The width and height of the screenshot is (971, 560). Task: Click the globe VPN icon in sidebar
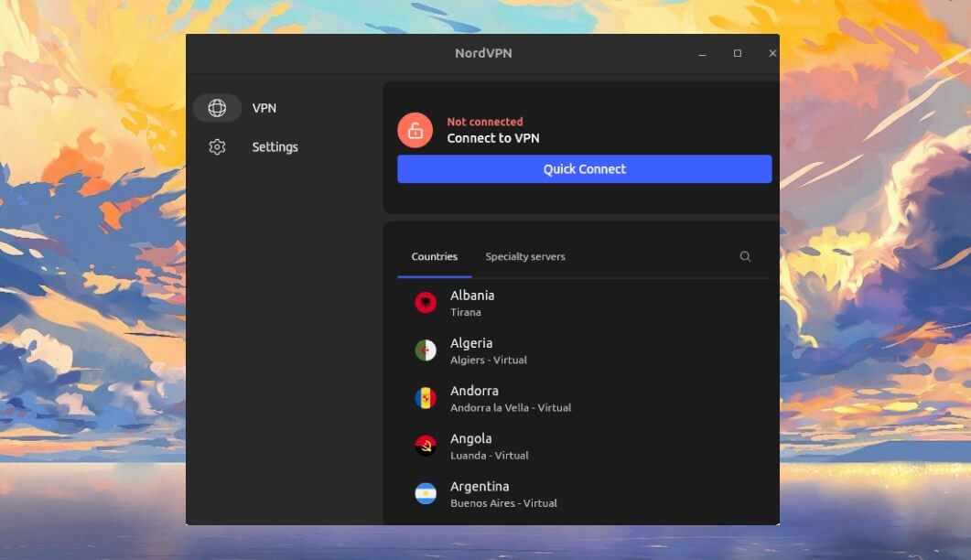coord(217,108)
